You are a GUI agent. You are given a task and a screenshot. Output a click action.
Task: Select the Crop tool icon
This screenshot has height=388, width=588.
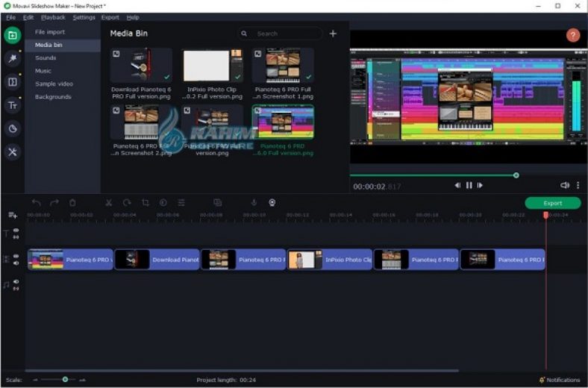click(x=145, y=202)
